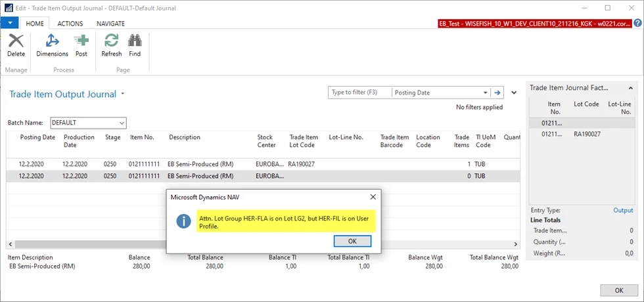Collapse the Trade Item Journal FactBox
The image size is (644, 302).
[631, 88]
